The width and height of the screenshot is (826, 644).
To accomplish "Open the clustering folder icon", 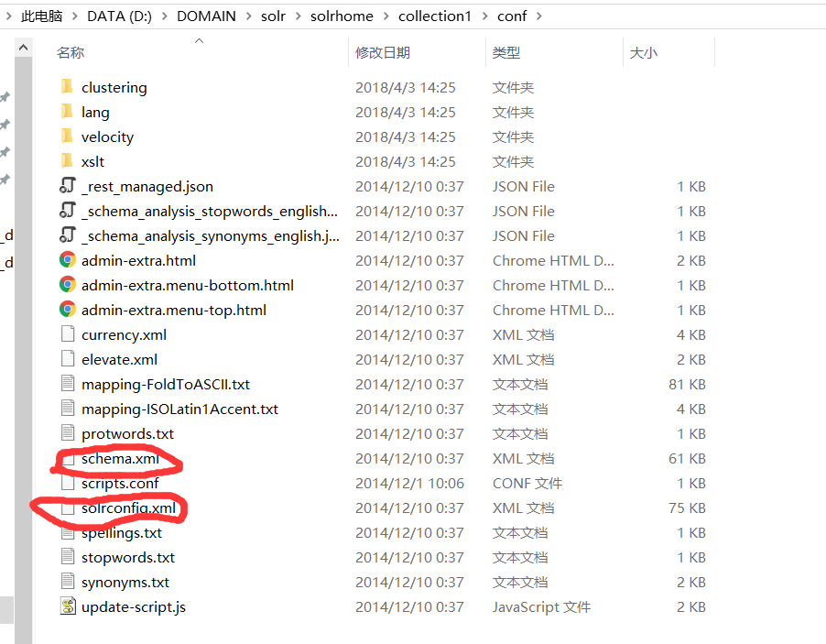I will coord(67,86).
